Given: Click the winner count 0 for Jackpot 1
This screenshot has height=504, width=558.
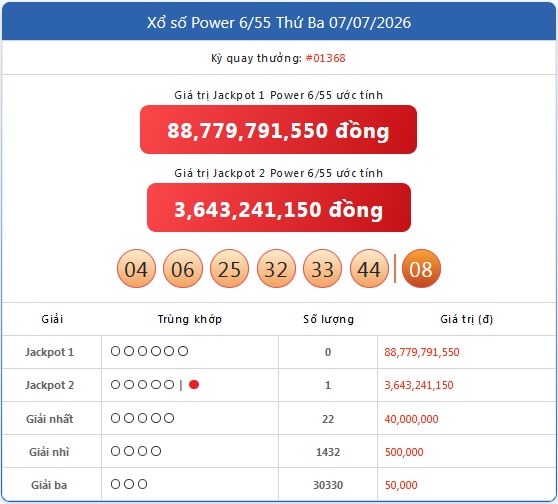Looking at the screenshot, I should click(x=328, y=352).
